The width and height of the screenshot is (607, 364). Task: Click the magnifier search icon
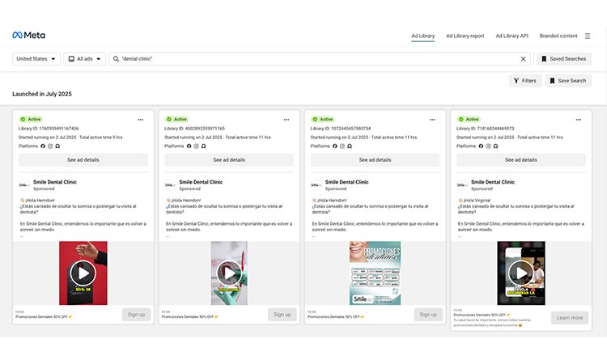tap(116, 59)
